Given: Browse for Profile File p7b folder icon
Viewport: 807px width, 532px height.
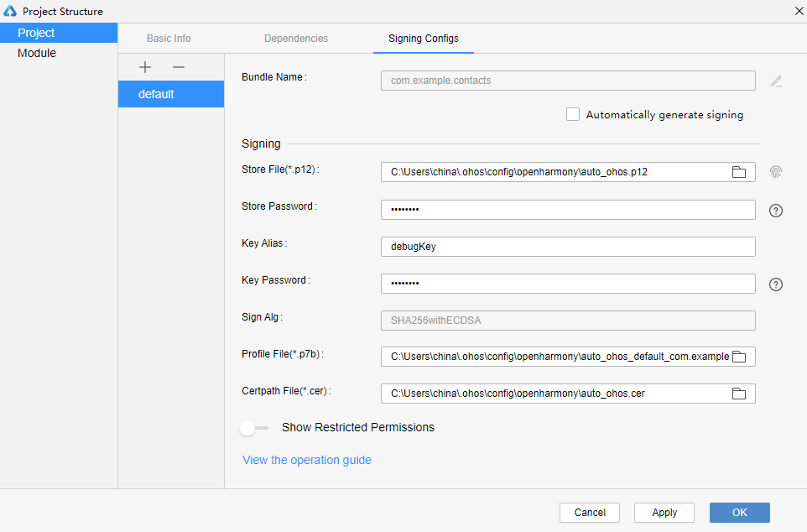Looking at the screenshot, I should click(739, 357).
